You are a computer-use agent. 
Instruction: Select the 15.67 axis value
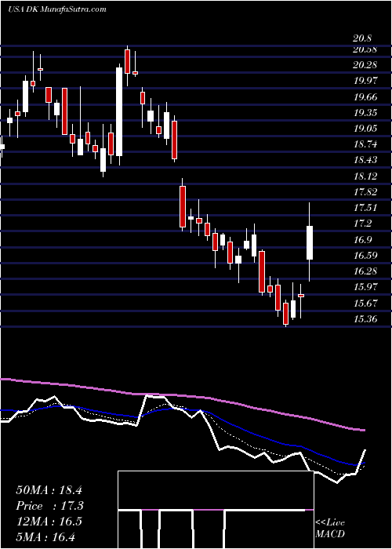coord(365,304)
